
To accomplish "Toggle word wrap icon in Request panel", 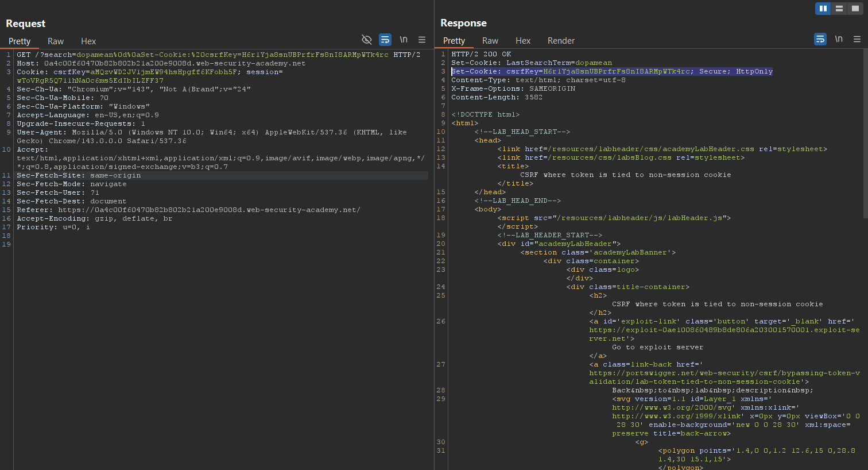I will pyautogui.click(x=385, y=40).
